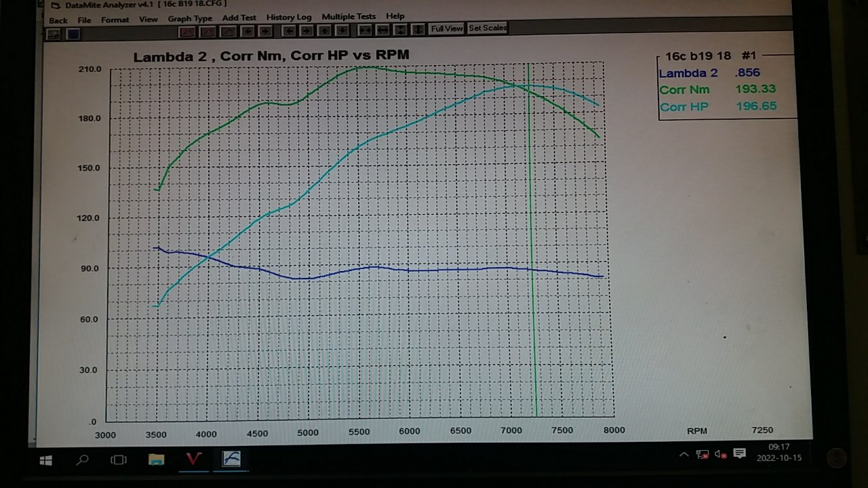This screenshot has height=488, width=868.
Task: Shrink graph vertically with inward vertical arrows icon
Action: [401, 30]
